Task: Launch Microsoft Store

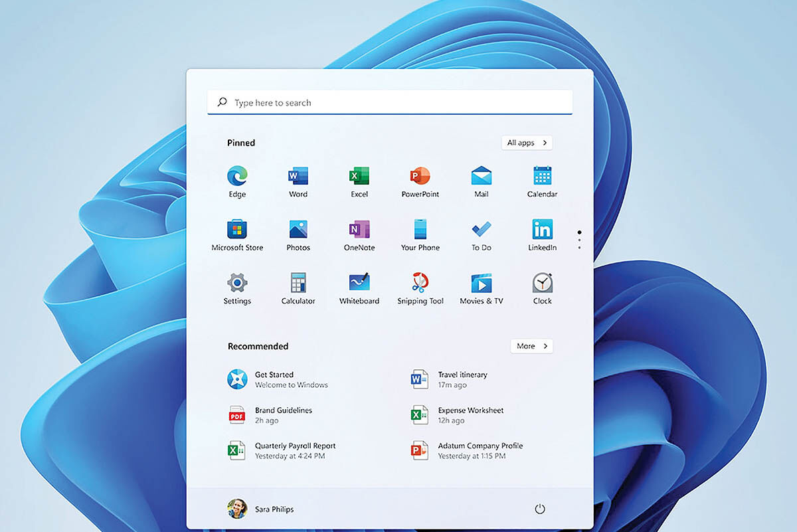Action: 237,235
